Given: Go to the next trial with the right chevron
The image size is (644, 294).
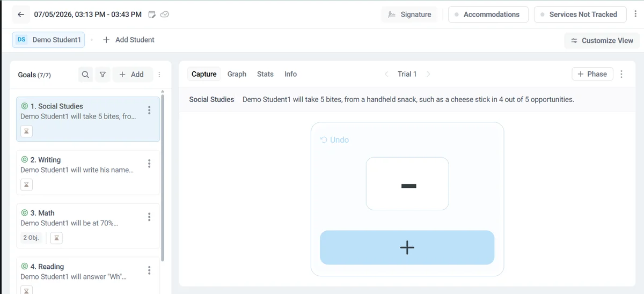Looking at the screenshot, I should pos(428,74).
